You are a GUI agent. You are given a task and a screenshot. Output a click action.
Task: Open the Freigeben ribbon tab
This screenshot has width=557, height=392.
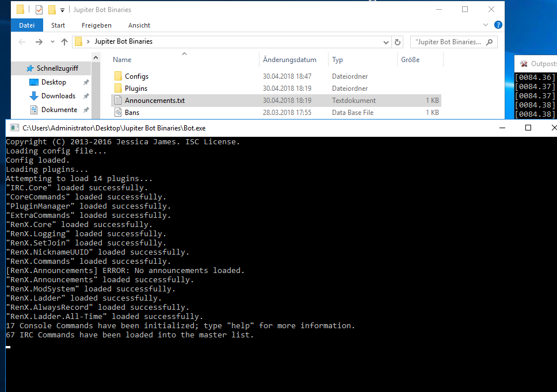tap(96, 25)
